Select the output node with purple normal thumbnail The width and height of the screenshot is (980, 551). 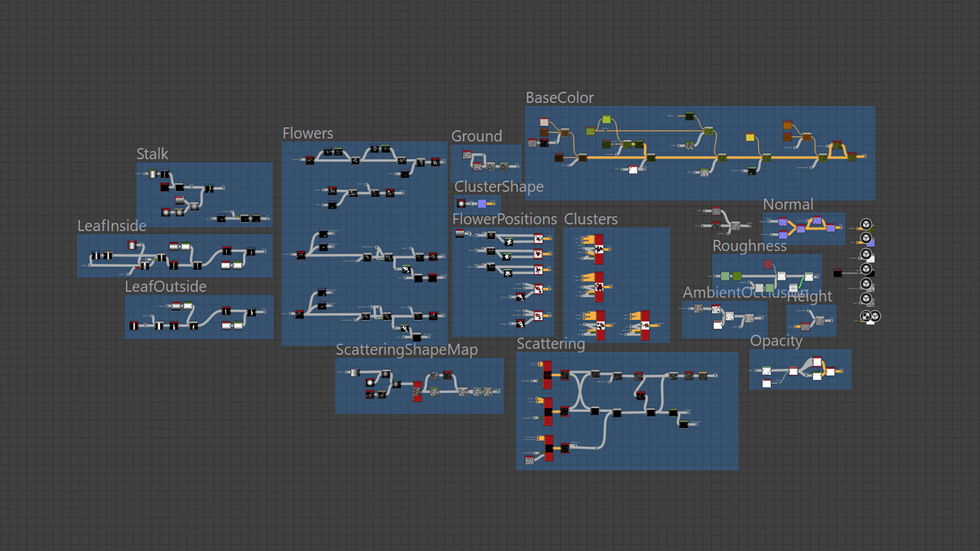[x=866, y=238]
